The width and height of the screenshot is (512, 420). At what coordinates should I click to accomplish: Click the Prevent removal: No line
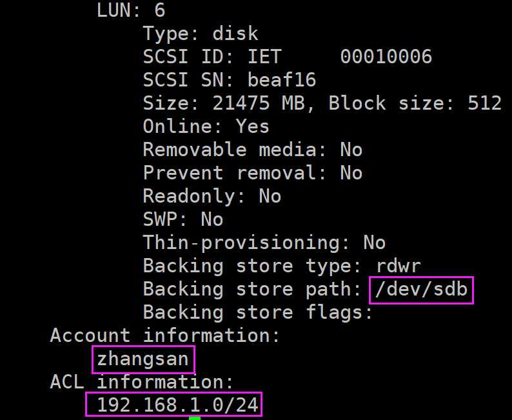(x=253, y=173)
